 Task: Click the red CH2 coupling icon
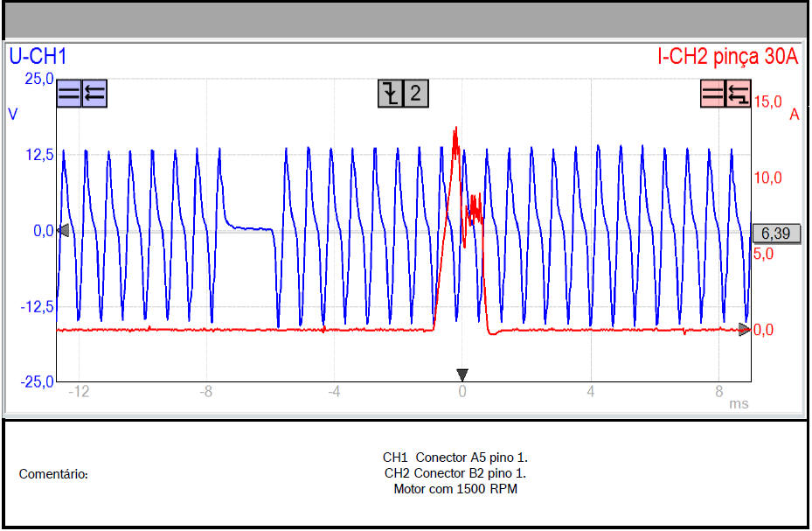(713, 93)
